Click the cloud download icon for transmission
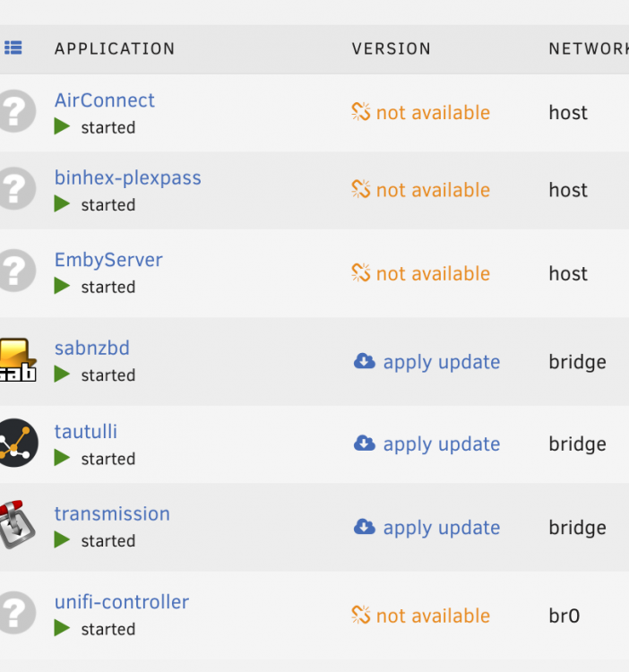The image size is (629, 672). point(365,527)
